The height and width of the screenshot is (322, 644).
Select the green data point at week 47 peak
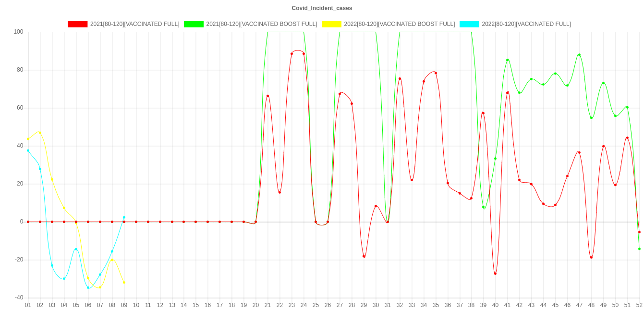tap(579, 55)
